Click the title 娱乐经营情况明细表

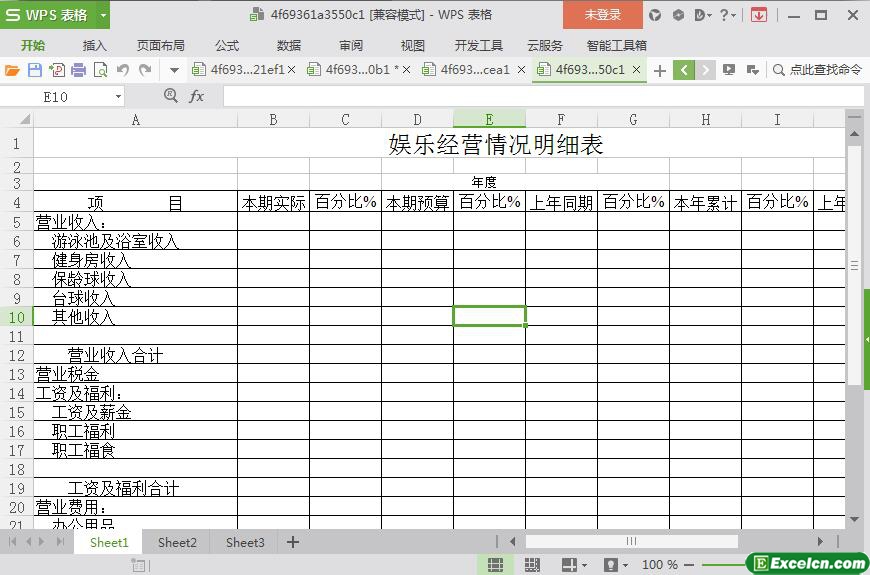pos(495,144)
